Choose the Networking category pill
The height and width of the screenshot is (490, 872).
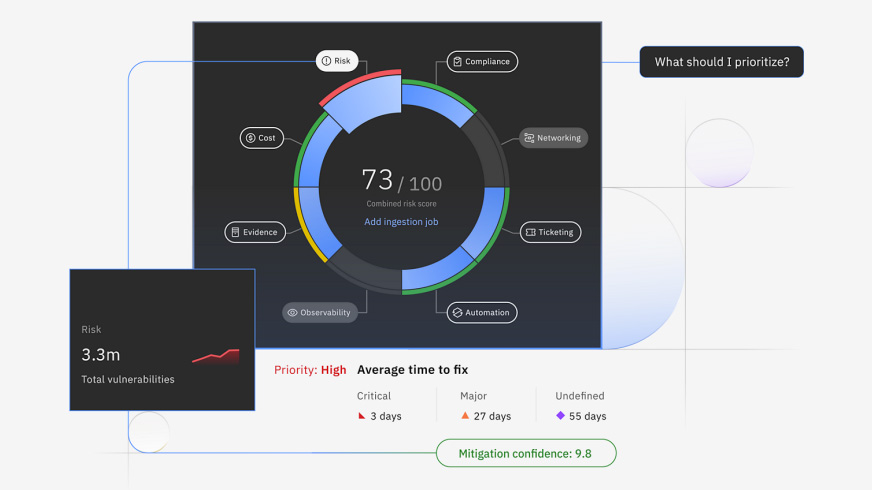(553, 138)
